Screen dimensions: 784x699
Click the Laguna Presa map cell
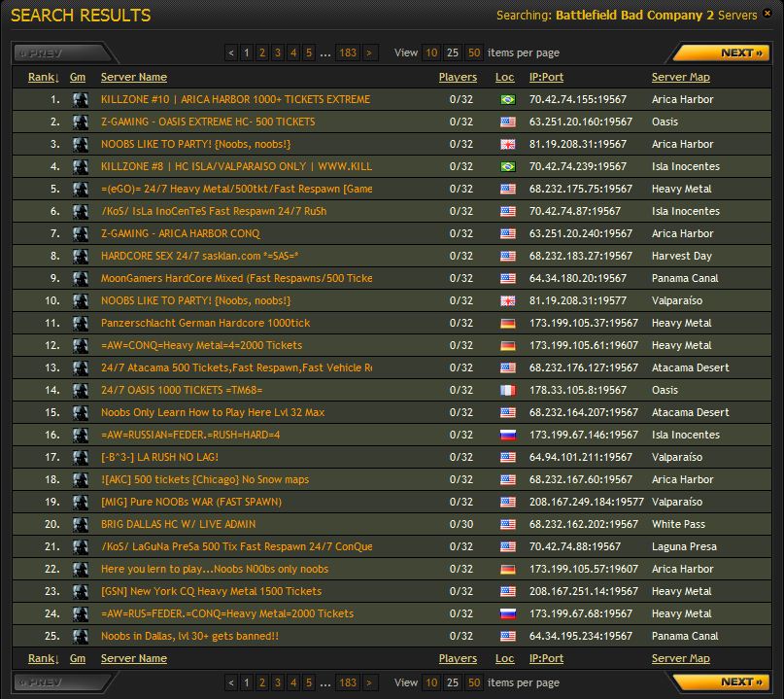coord(684,547)
